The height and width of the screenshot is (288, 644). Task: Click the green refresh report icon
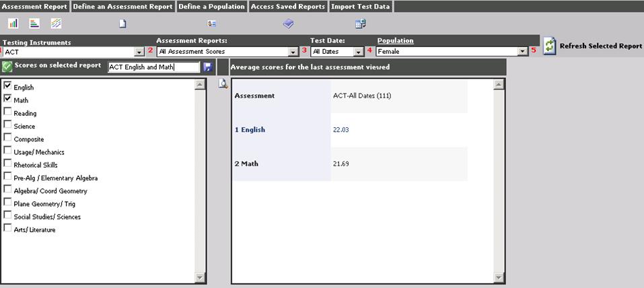(x=550, y=46)
